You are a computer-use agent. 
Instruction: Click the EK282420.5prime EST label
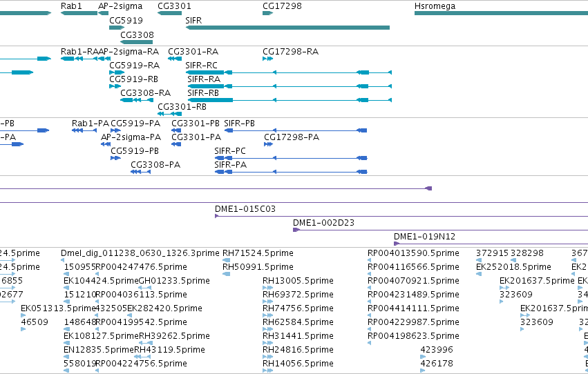(x=164, y=308)
